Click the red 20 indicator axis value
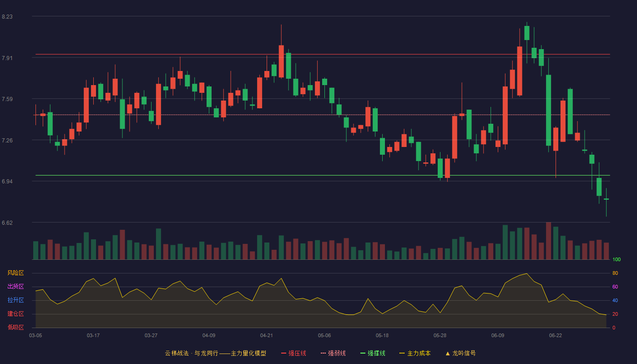The height and width of the screenshot is (364, 637). (615, 314)
